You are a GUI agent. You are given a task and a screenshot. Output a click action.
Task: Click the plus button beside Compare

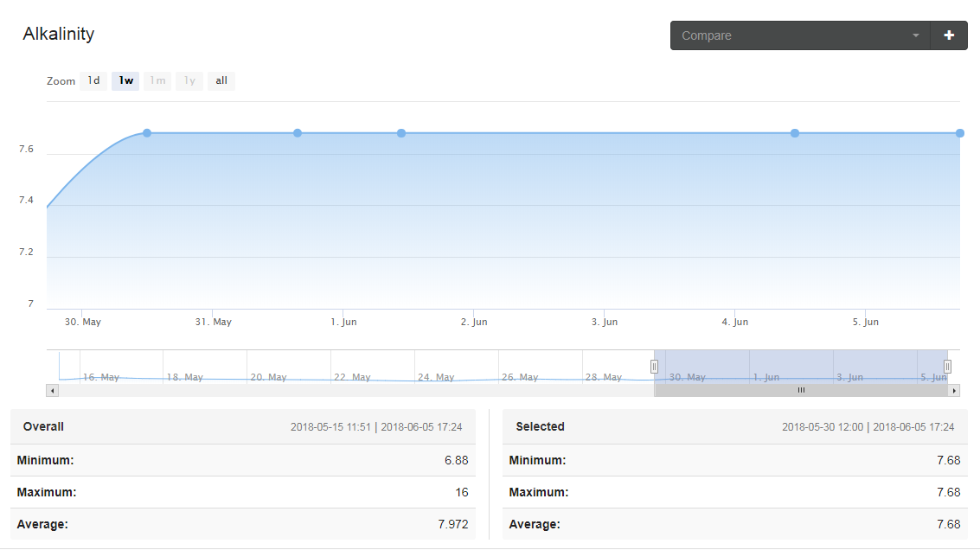[x=949, y=35]
